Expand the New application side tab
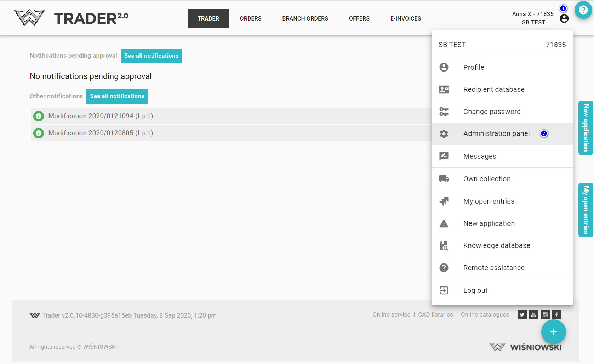The height and width of the screenshot is (364, 594). pyautogui.click(x=586, y=128)
